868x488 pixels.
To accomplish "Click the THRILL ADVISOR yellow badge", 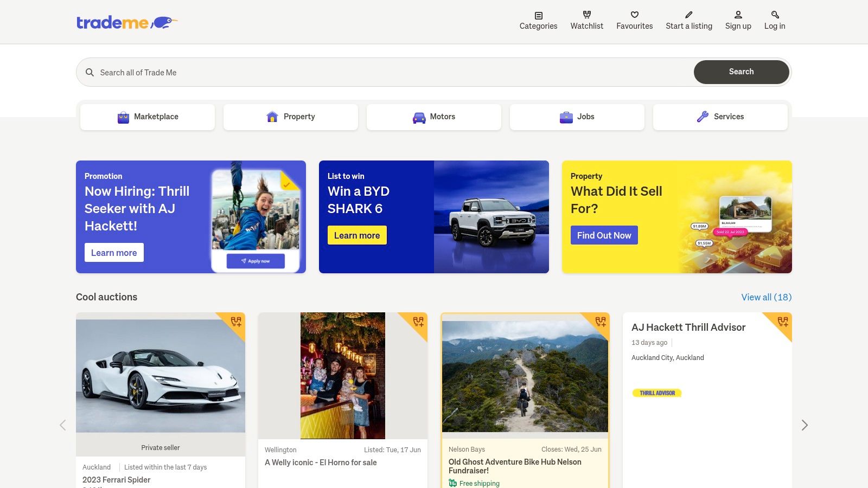I will click(657, 393).
